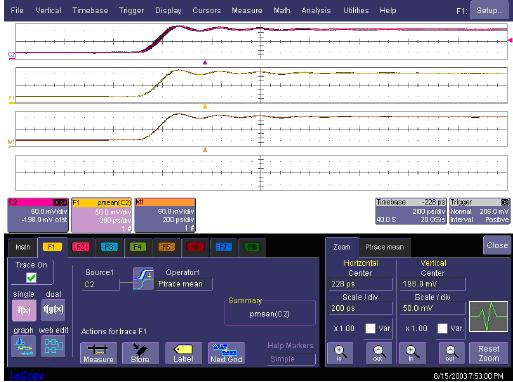The height and width of the screenshot is (382, 513).
Task: Enable the horizontal Var checkbox
Action: (370, 329)
